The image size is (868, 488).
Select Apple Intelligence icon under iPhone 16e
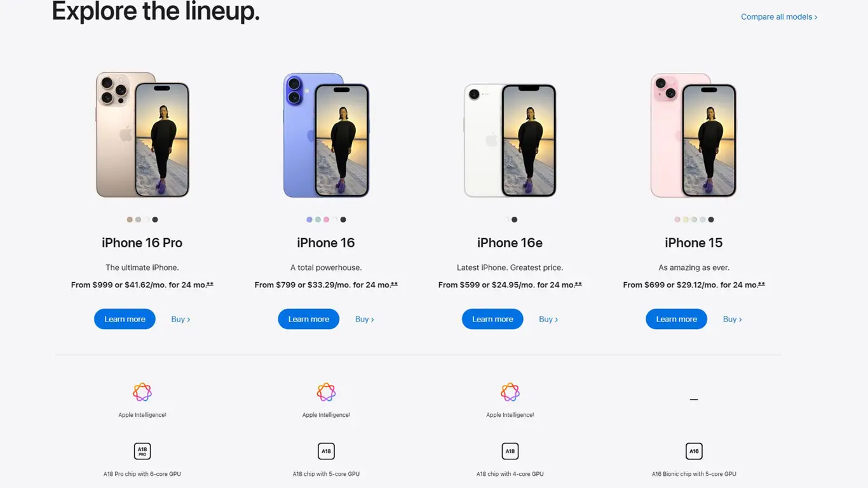coord(510,392)
